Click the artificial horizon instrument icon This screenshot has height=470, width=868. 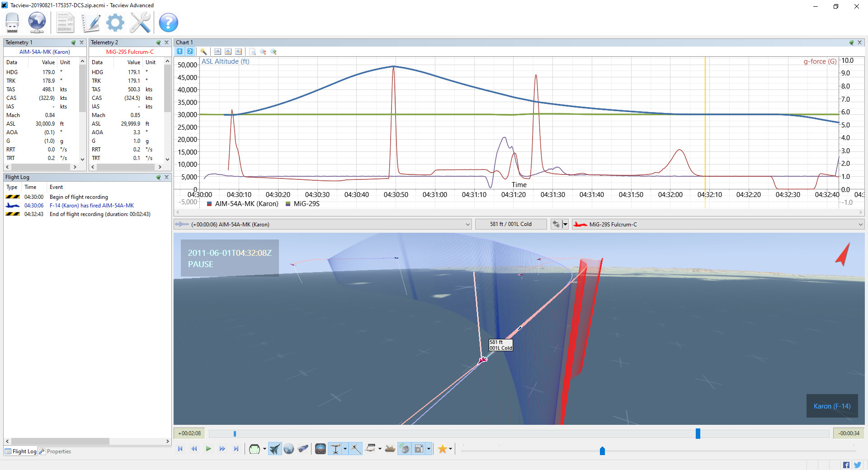[x=320, y=449]
